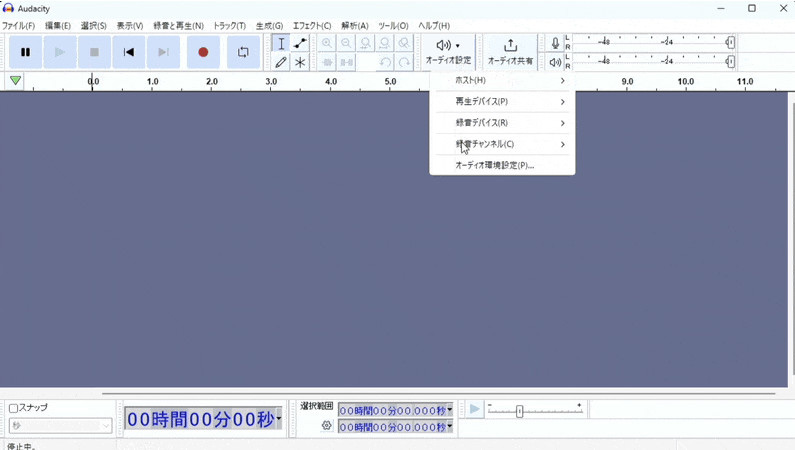
Task: Enable the スナップ checkbox
Action: (x=14, y=408)
